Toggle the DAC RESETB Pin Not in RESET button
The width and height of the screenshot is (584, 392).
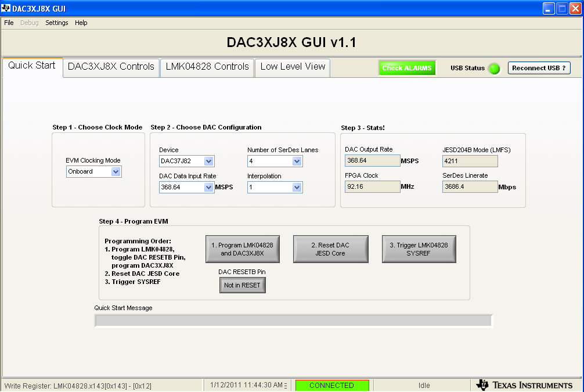click(x=242, y=285)
